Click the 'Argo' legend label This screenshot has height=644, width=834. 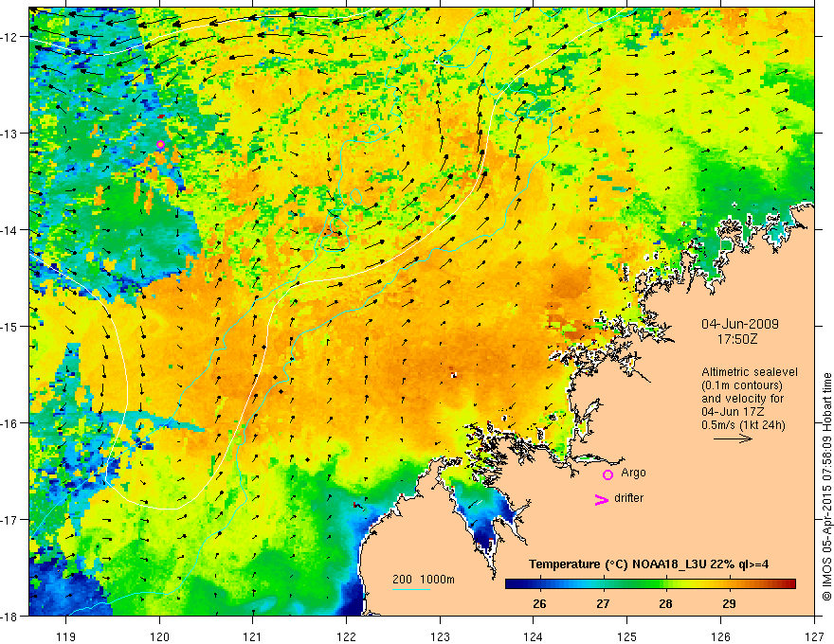point(633,473)
